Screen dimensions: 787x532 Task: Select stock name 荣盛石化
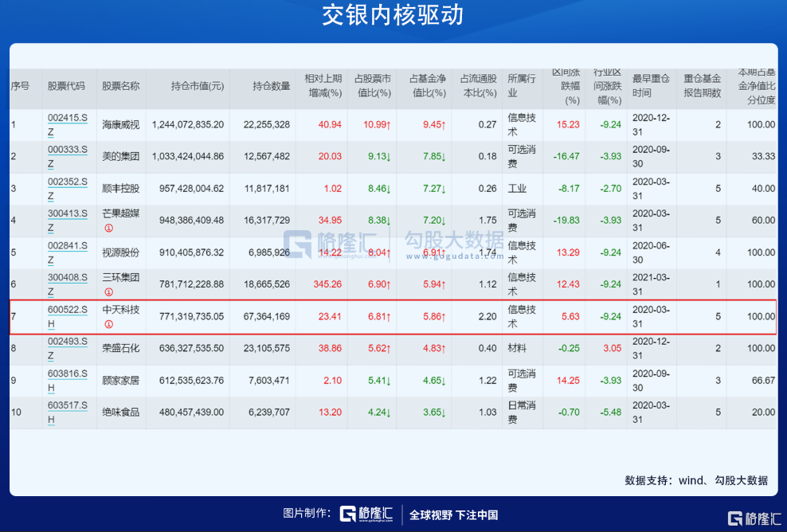coord(120,348)
